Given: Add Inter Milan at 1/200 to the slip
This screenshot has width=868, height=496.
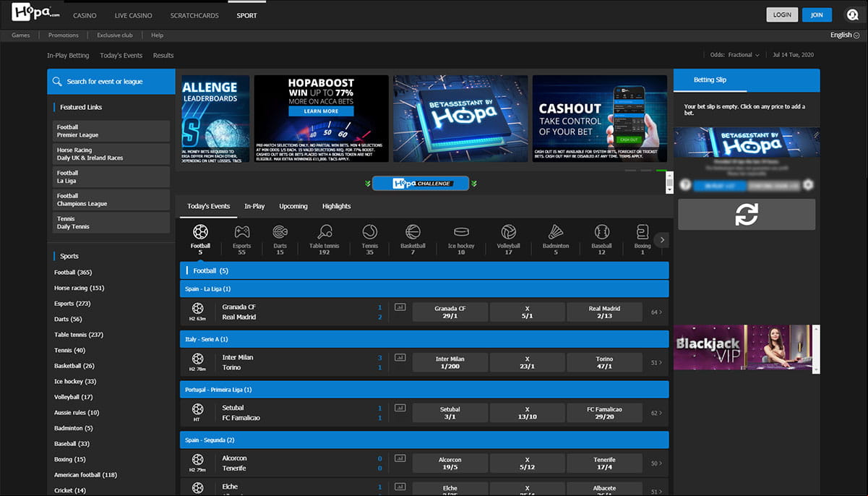Looking at the screenshot, I should tap(450, 363).
